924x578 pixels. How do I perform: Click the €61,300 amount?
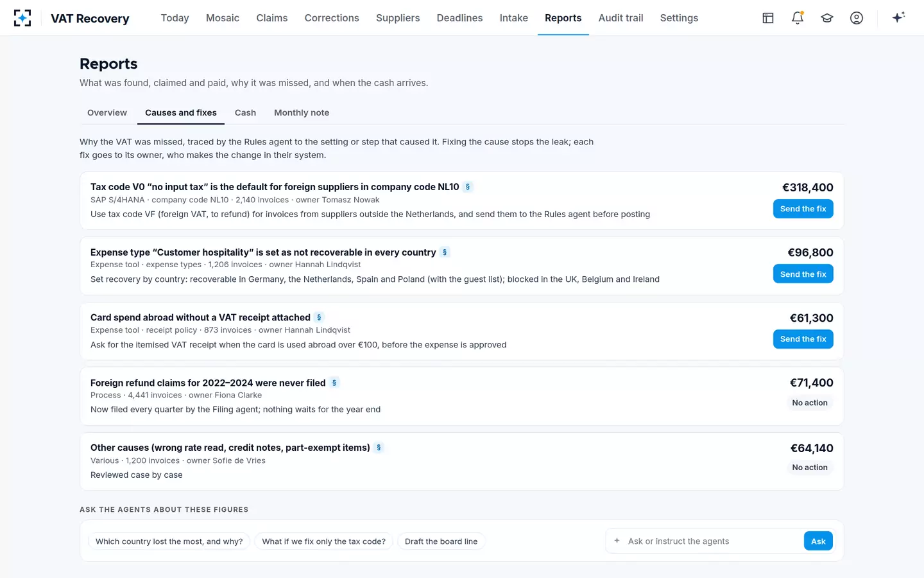point(812,318)
